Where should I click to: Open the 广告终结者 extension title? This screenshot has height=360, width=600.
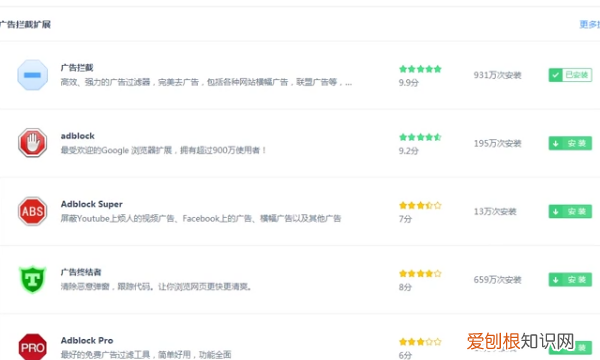[x=81, y=272]
